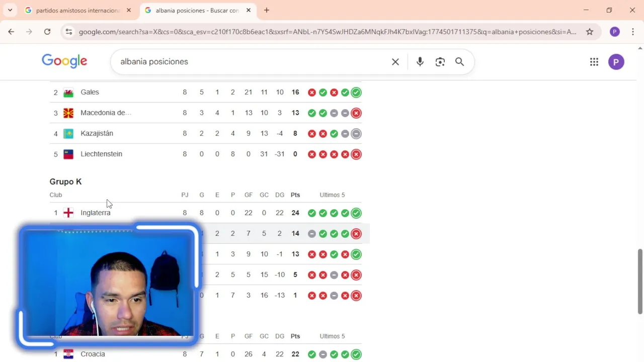Screen dimensions: 644x362
Task: Select the 'albania posiciones' browser tab
Action: pyautogui.click(x=197, y=10)
